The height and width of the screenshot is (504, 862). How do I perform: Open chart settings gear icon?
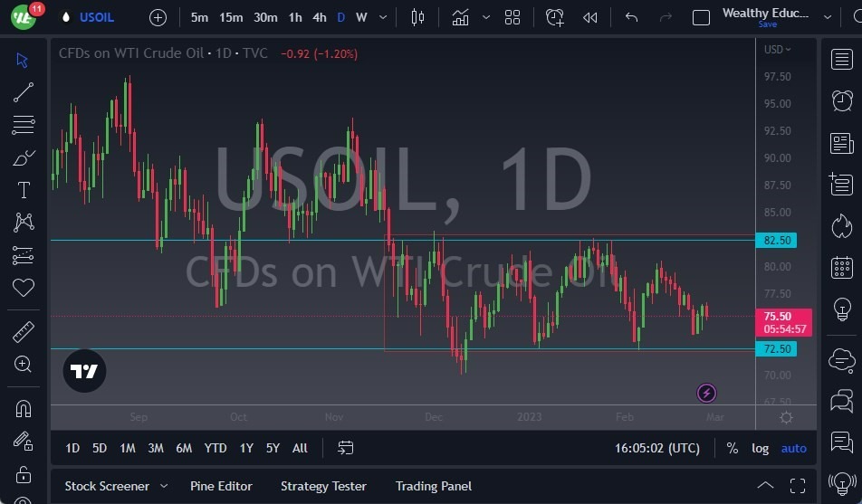pyautogui.click(x=786, y=417)
